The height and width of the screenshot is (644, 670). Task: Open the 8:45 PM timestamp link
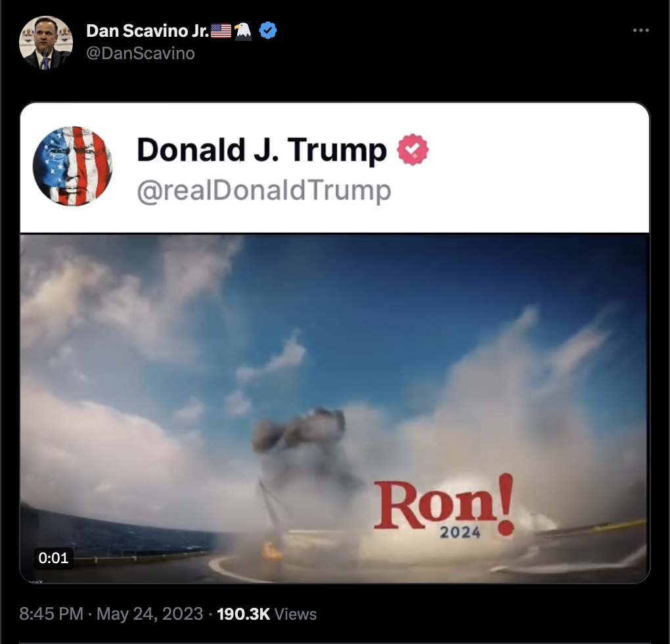(x=51, y=614)
